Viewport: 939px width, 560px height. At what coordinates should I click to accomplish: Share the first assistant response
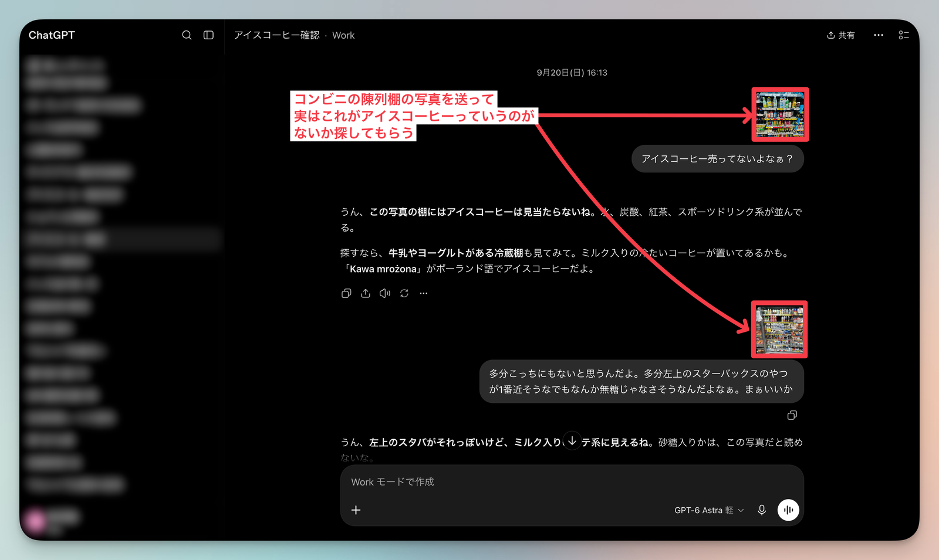[x=366, y=293]
